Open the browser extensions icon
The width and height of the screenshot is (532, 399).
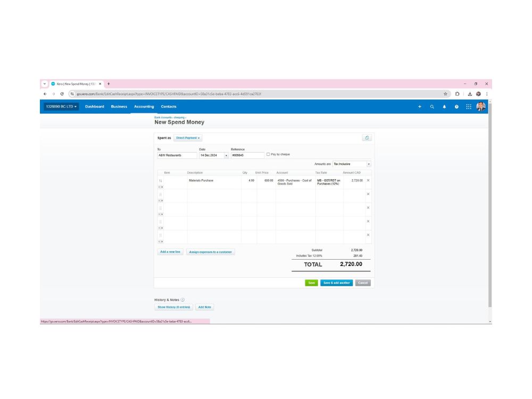(458, 94)
